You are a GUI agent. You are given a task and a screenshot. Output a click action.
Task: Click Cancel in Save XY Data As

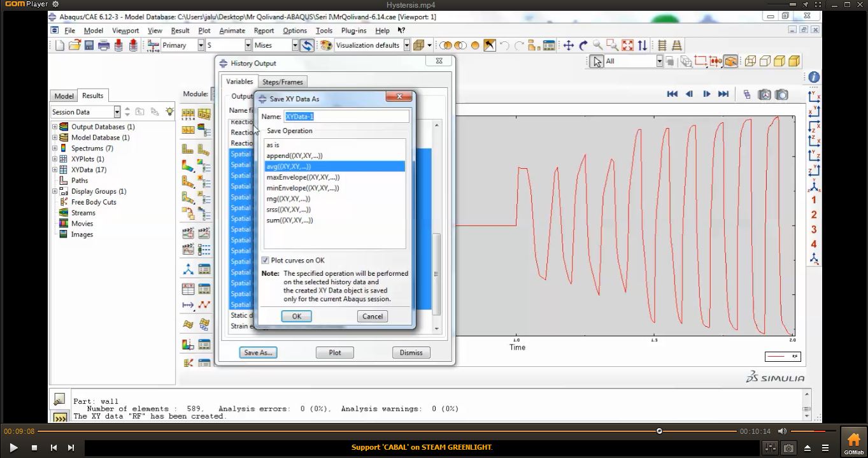point(373,317)
